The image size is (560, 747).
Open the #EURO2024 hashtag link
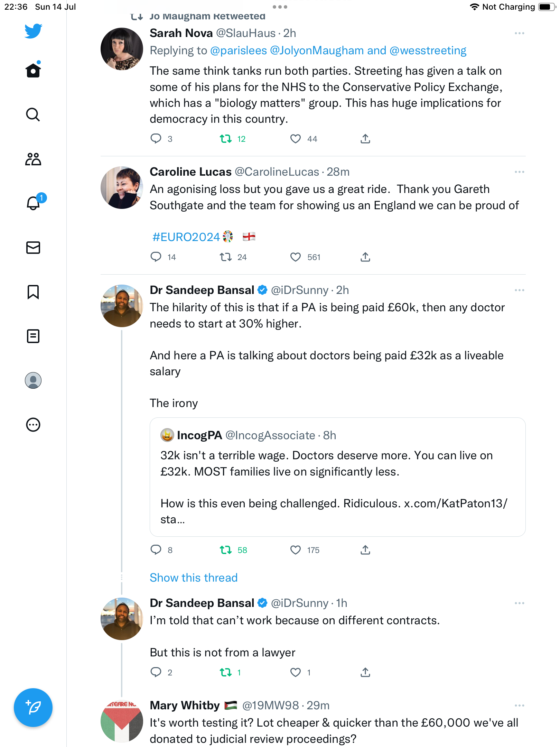(186, 237)
